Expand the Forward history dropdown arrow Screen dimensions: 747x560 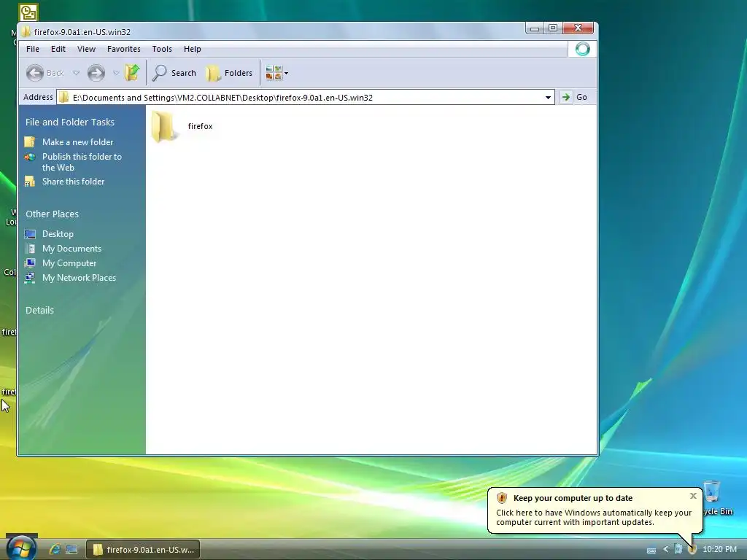coord(116,73)
